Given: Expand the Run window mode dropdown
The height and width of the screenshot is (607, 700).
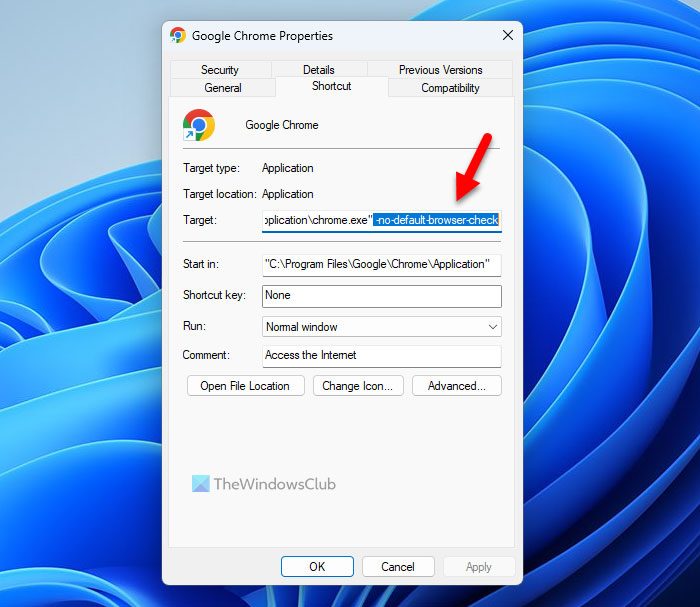Looking at the screenshot, I should point(382,327).
